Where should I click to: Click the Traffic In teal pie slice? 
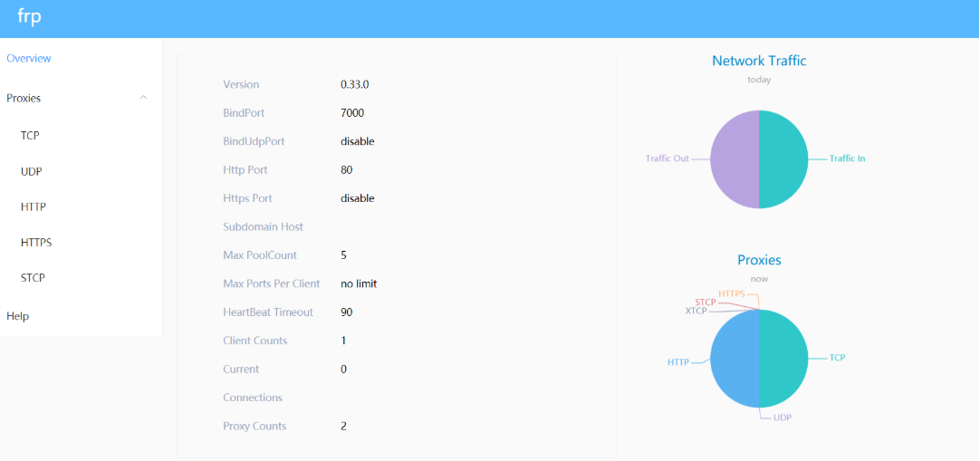point(784,159)
